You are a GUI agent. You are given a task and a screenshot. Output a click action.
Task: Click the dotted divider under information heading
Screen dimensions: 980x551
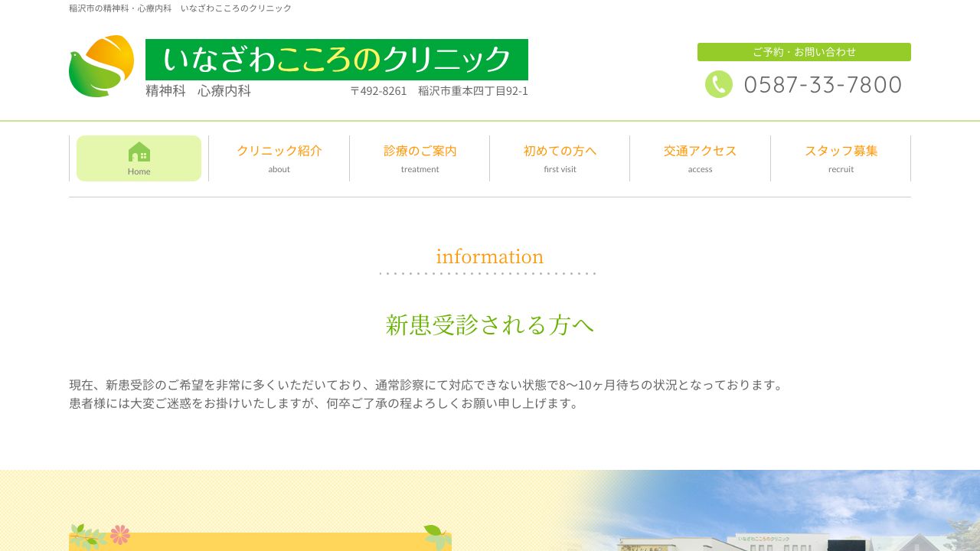(488, 273)
